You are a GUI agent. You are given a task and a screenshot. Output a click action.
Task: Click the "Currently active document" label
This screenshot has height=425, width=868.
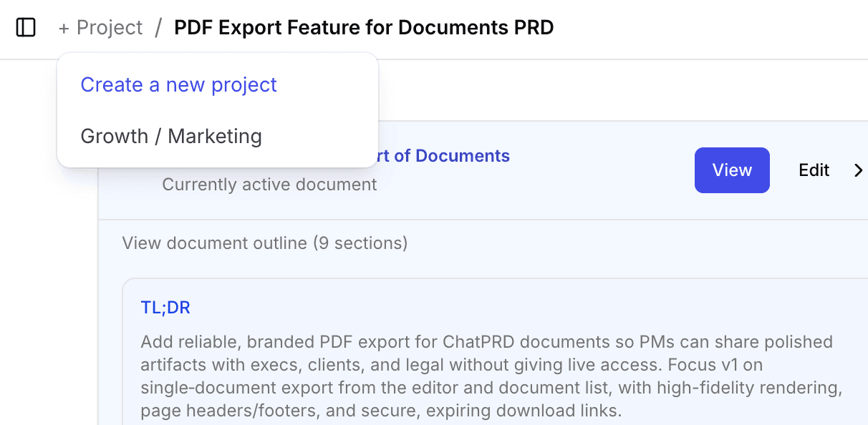click(x=269, y=185)
